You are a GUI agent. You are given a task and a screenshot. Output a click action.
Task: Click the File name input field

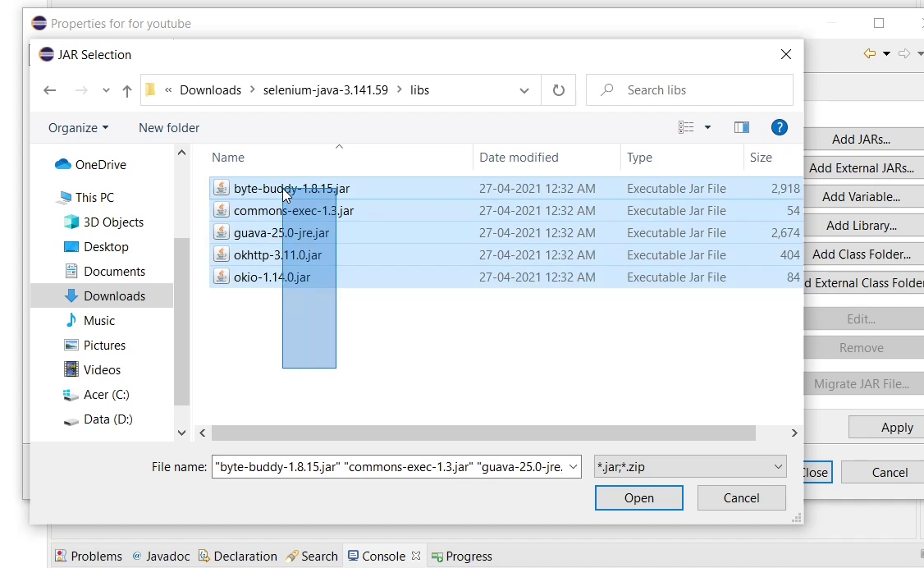(389, 467)
